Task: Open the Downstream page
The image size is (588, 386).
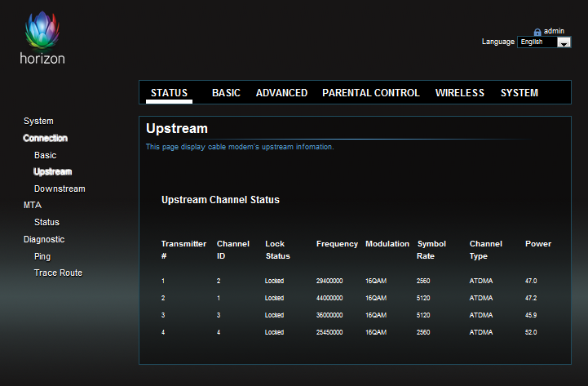Action: coord(60,189)
